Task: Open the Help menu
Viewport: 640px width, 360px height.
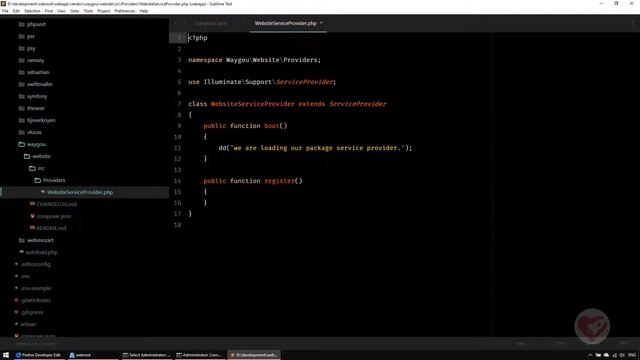Action: 144,11
